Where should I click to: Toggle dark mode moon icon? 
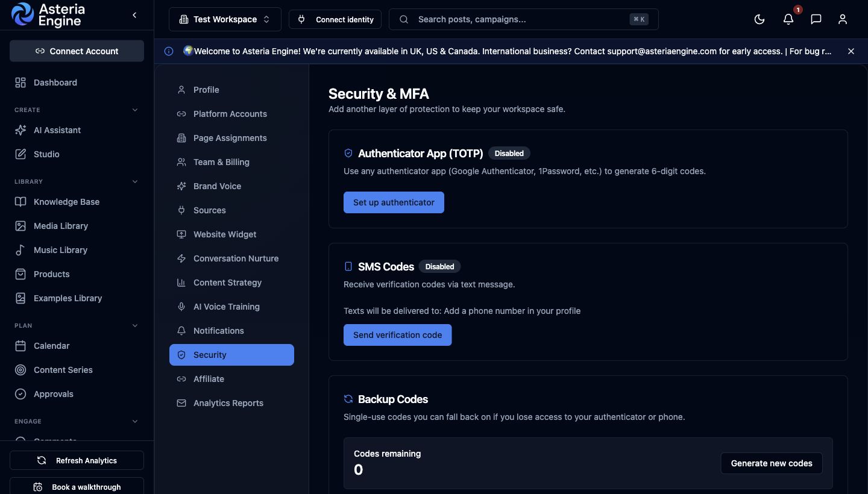click(x=759, y=19)
